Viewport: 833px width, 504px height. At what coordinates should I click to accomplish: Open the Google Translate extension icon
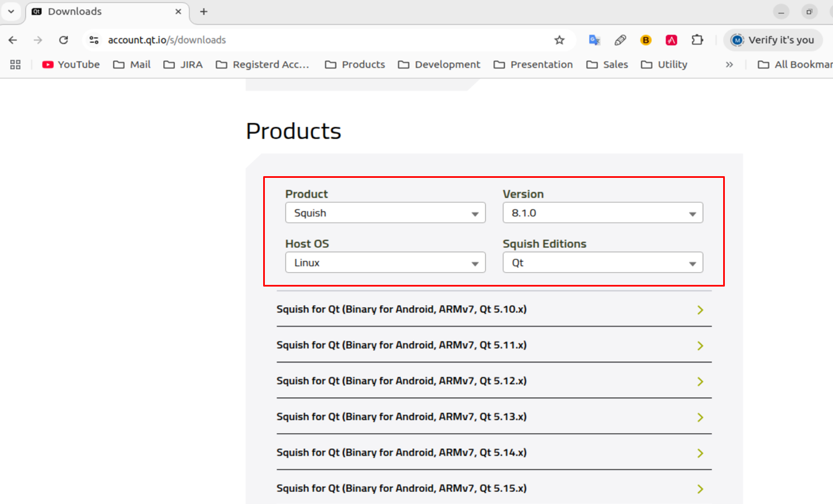click(x=594, y=40)
